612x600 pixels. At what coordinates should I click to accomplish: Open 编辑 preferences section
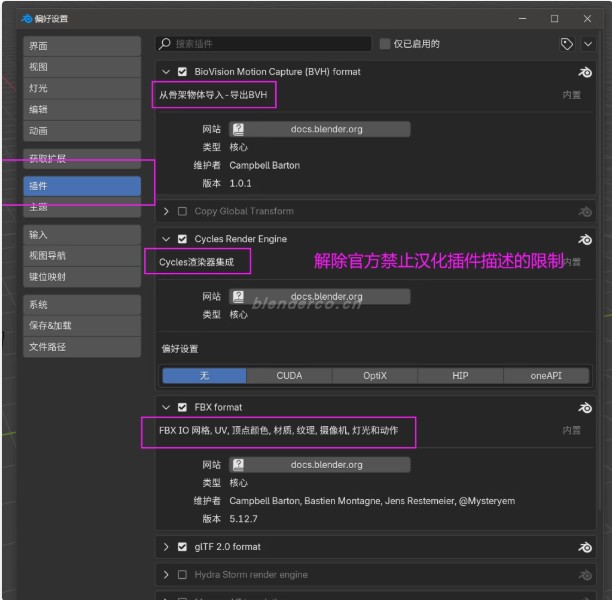(82, 109)
